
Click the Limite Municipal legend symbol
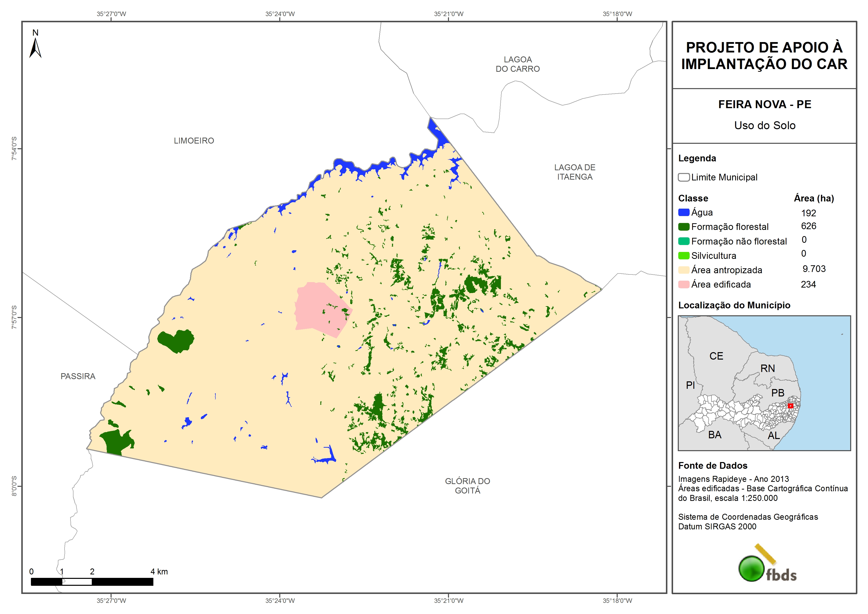pos(683,177)
